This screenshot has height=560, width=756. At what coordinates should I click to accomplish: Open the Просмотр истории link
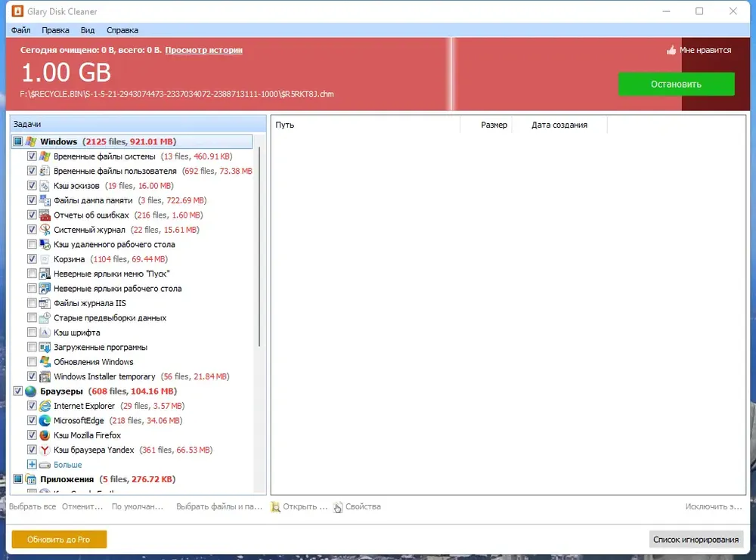(x=204, y=50)
